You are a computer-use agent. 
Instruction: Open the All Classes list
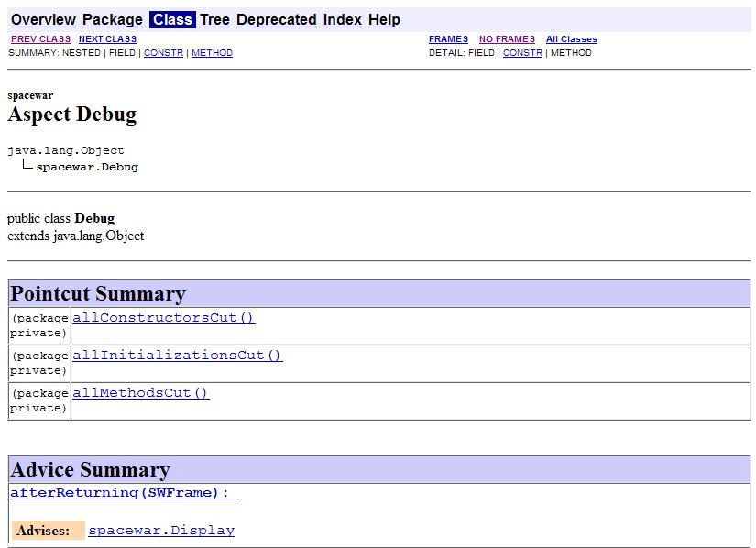point(571,39)
